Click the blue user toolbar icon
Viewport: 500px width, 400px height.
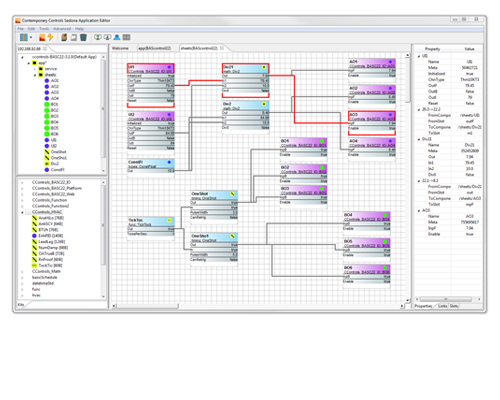point(117,37)
